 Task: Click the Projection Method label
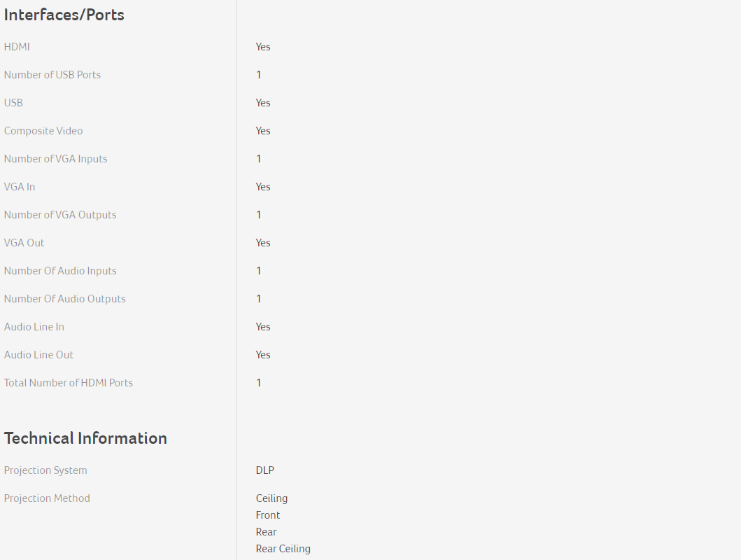(47, 498)
